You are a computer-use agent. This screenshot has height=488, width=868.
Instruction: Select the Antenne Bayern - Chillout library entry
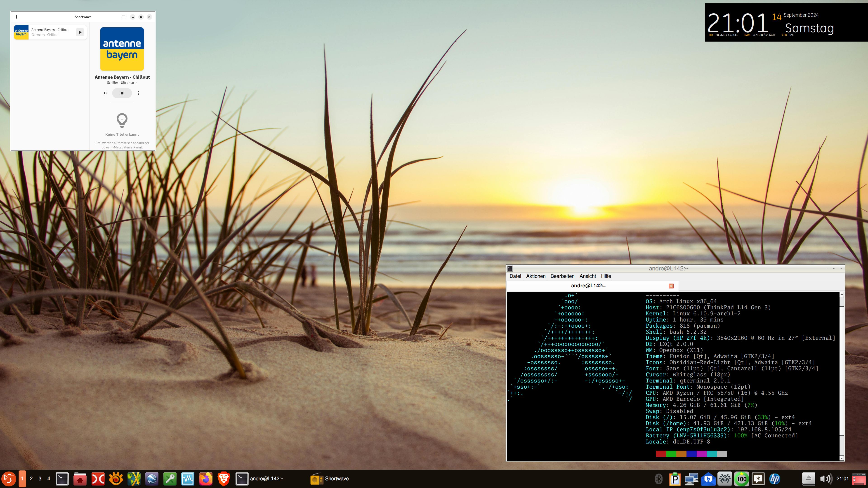pyautogui.click(x=50, y=32)
